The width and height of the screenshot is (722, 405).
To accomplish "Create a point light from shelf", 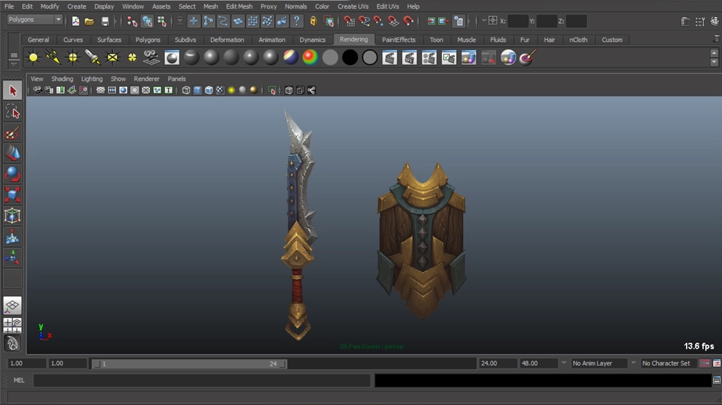I will 73,58.
